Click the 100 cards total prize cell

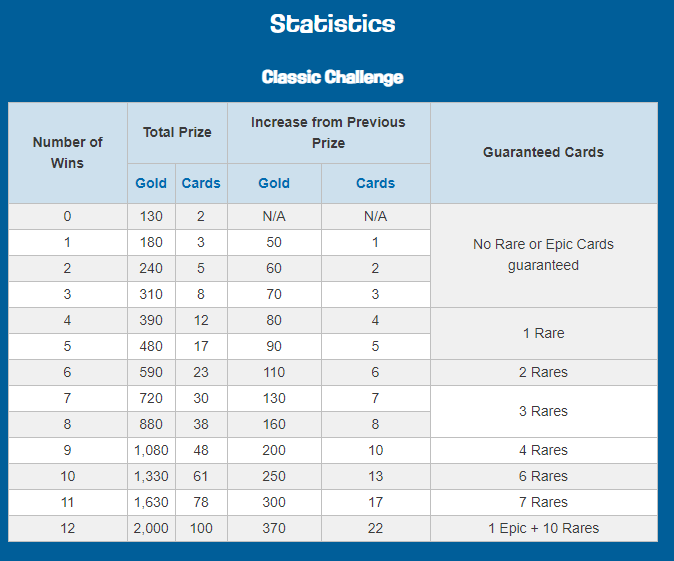pyautogui.click(x=201, y=528)
